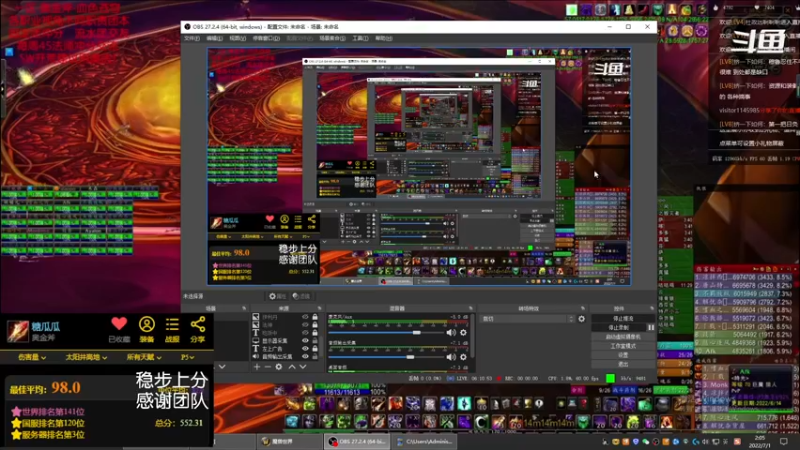
Task: Toggle visibility eye of topmost source row
Action: pos(305,317)
